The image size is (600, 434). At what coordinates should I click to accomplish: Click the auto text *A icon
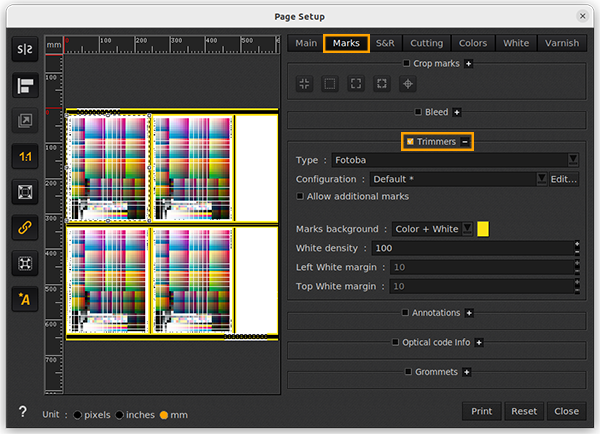point(24,298)
